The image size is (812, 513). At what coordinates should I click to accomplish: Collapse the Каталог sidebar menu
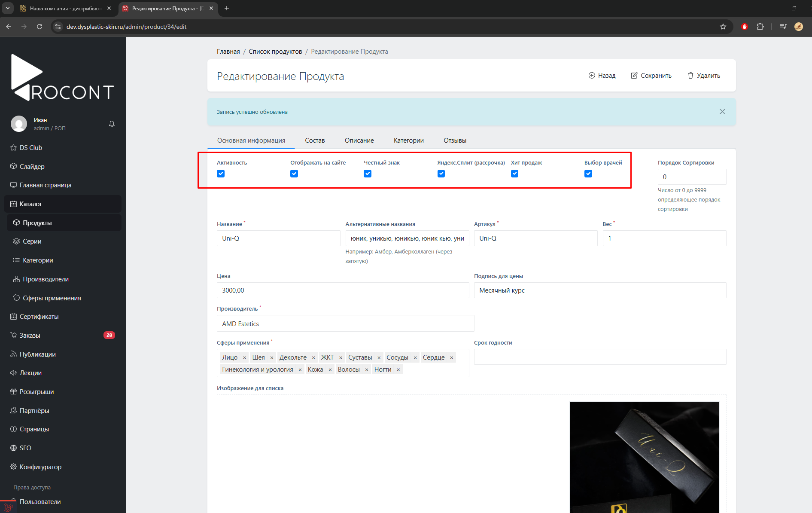(x=31, y=204)
